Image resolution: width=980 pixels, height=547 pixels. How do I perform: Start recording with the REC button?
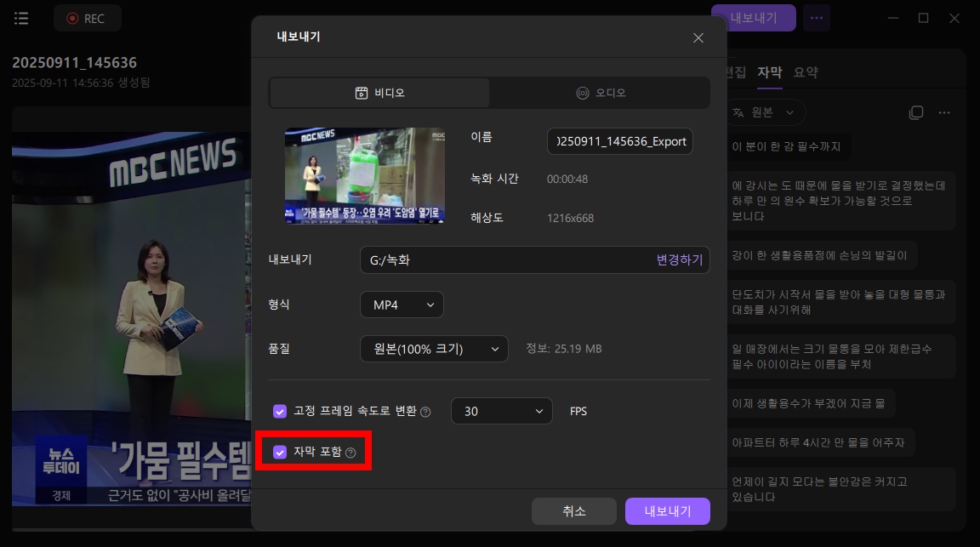pos(87,18)
